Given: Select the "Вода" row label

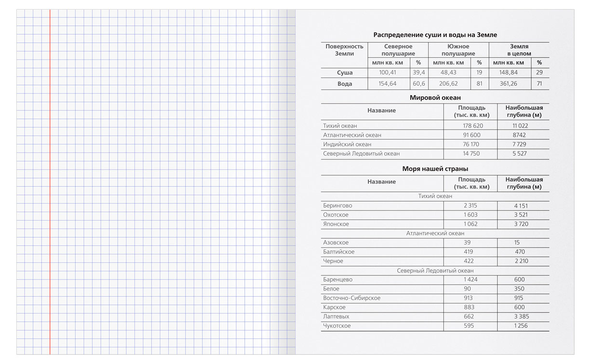Looking at the screenshot, I should tap(344, 84).
